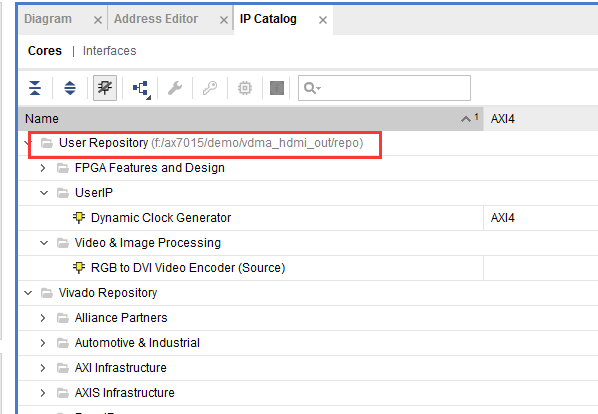This screenshot has height=414, width=598.
Task: Switch to the Diagram tab
Action: click(x=48, y=19)
